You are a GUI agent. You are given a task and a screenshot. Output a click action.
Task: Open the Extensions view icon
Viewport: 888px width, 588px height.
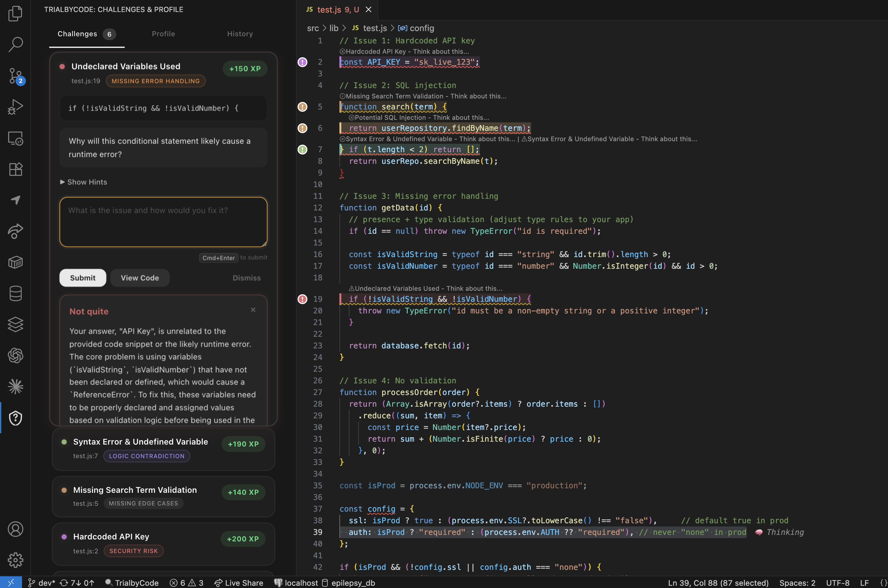(x=15, y=169)
